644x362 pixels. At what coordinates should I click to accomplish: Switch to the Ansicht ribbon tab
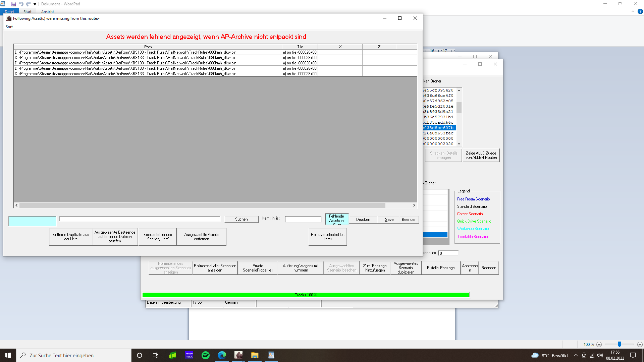click(47, 12)
